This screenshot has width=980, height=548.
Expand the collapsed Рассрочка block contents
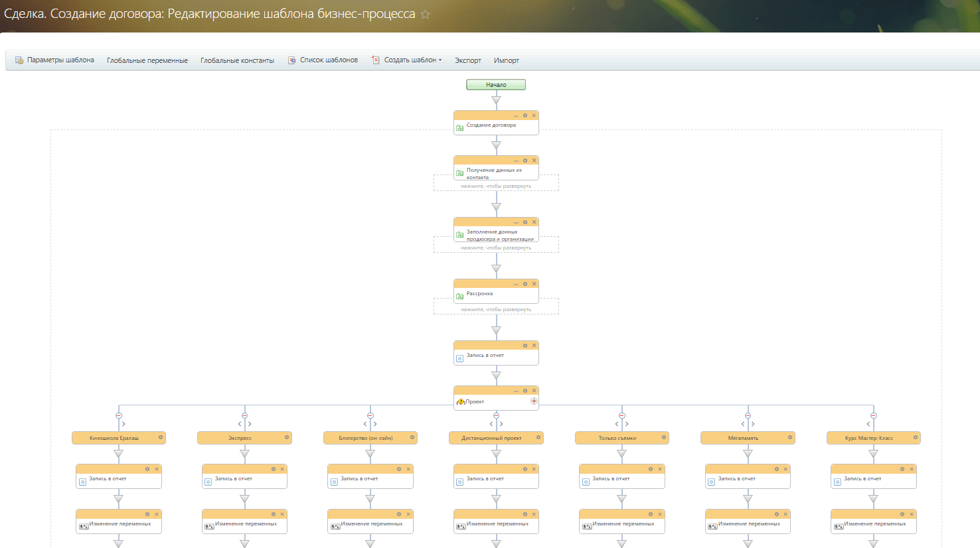pos(496,309)
